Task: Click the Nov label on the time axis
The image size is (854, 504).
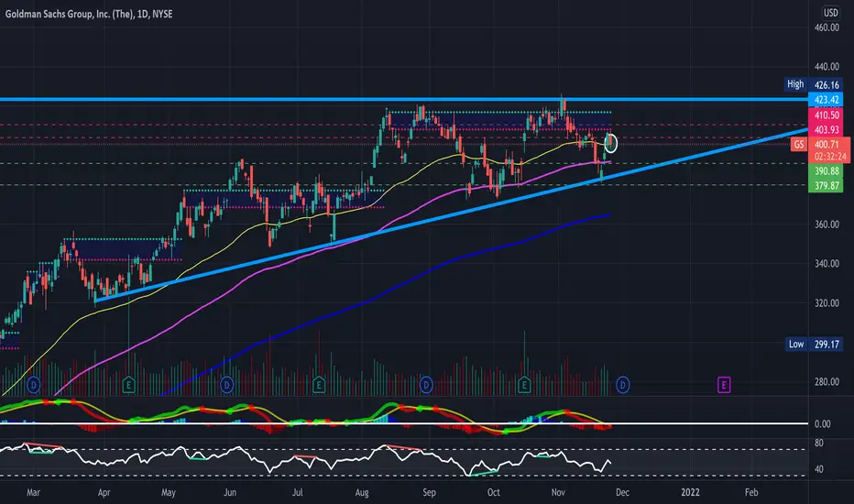Action: pos(558,492)
